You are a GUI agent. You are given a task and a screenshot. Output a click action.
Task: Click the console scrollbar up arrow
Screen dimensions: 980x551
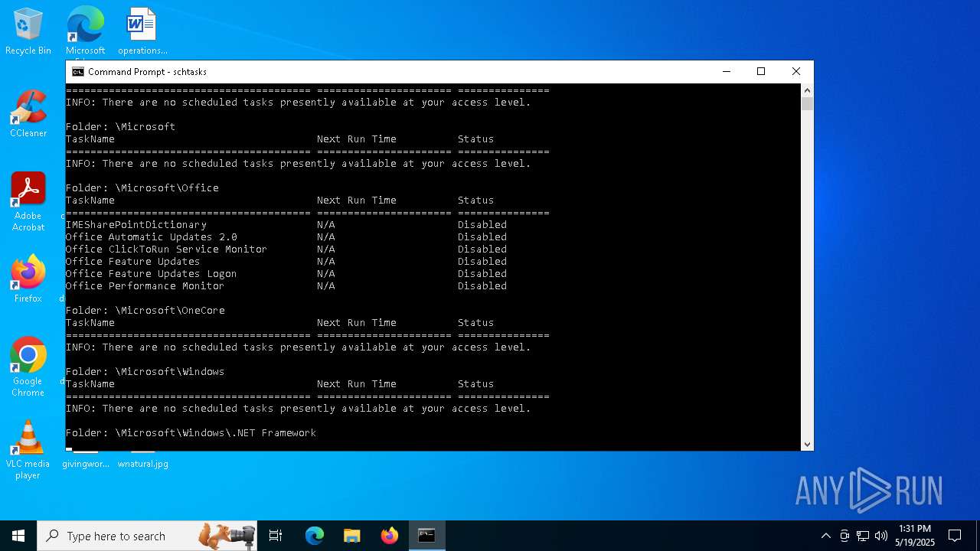pyautogui.click(x=807, y=90)
